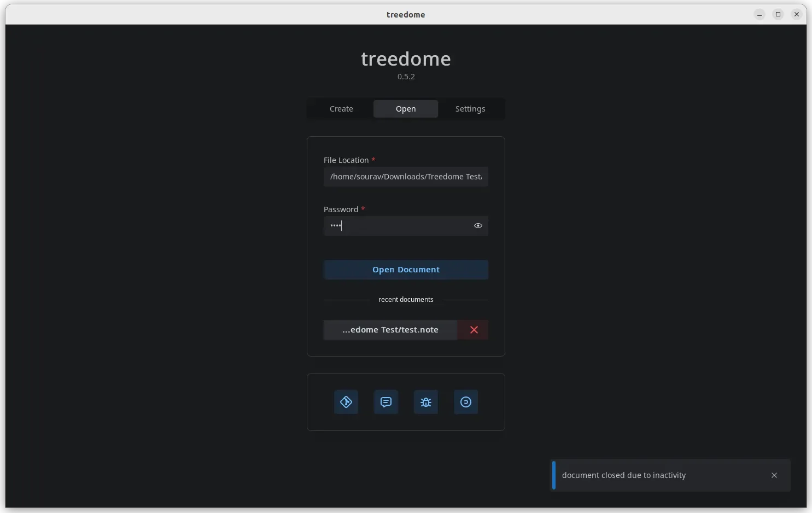Open recent document ...edome Test/test.note
Viewport: 812px width, 513px height.
[x=390, y=330]
